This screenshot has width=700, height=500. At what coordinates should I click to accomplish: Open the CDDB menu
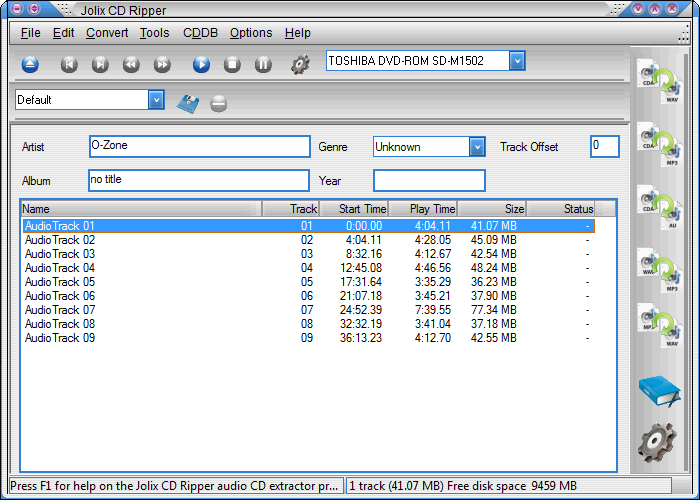[x=200, y=33]
